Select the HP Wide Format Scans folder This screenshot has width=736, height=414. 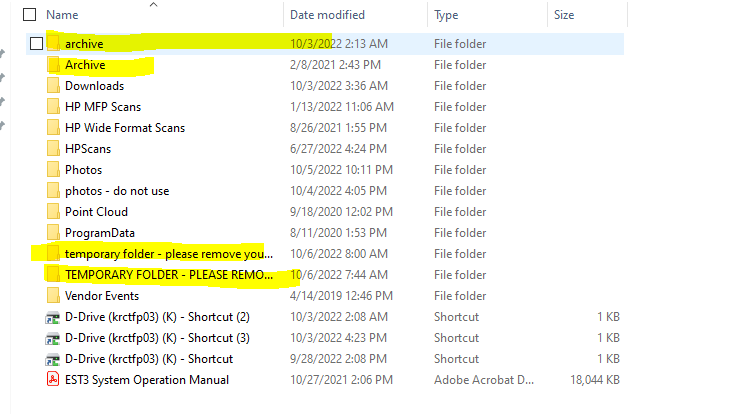point(124,128)
